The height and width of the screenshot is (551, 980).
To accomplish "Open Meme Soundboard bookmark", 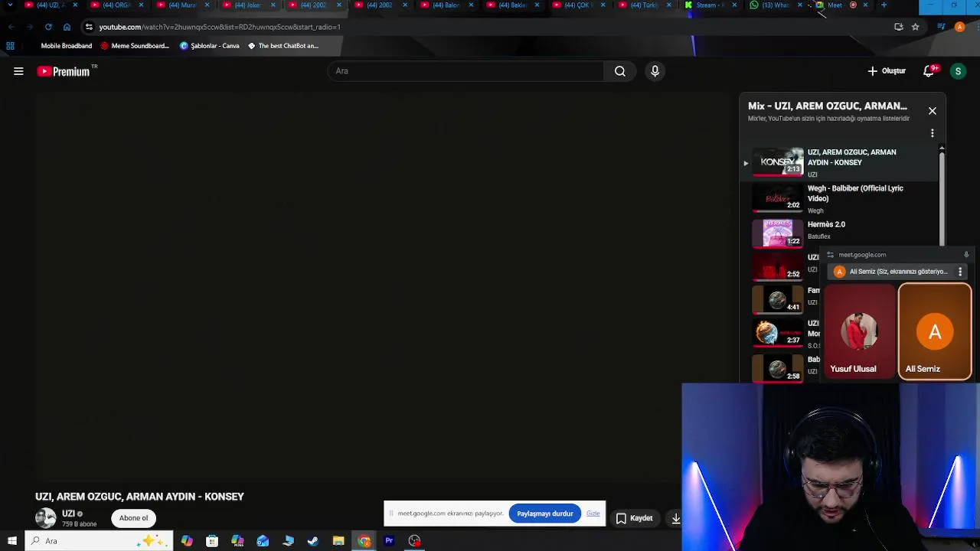I will (x=135, y=46).
